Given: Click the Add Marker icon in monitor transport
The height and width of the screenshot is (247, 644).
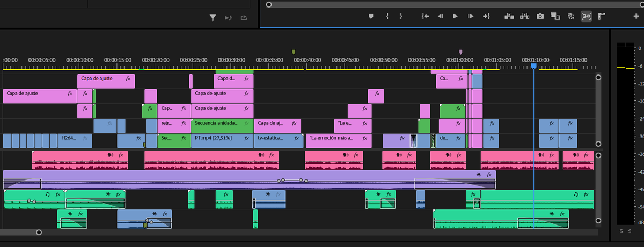Looking at the screenshot, I should point(370,17).
